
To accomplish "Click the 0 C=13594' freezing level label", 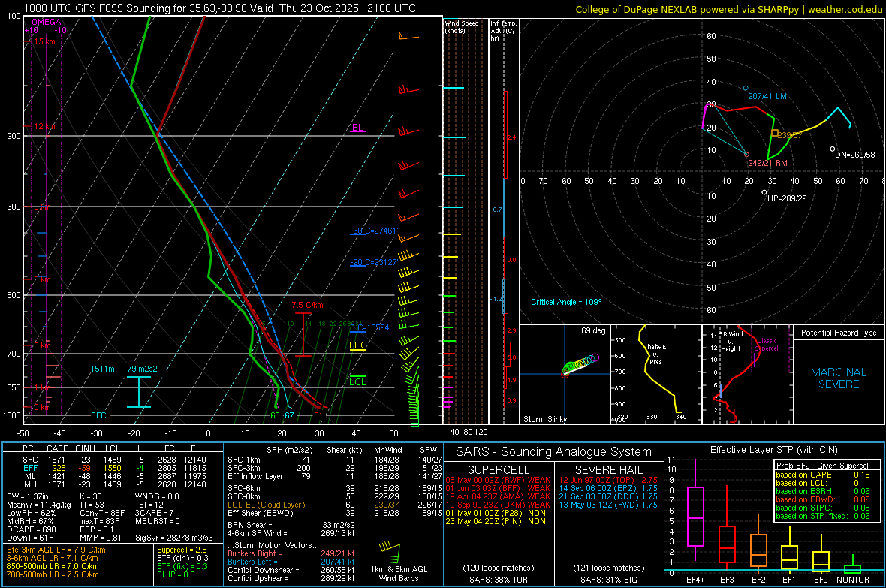I will click(x=370, y=328).
